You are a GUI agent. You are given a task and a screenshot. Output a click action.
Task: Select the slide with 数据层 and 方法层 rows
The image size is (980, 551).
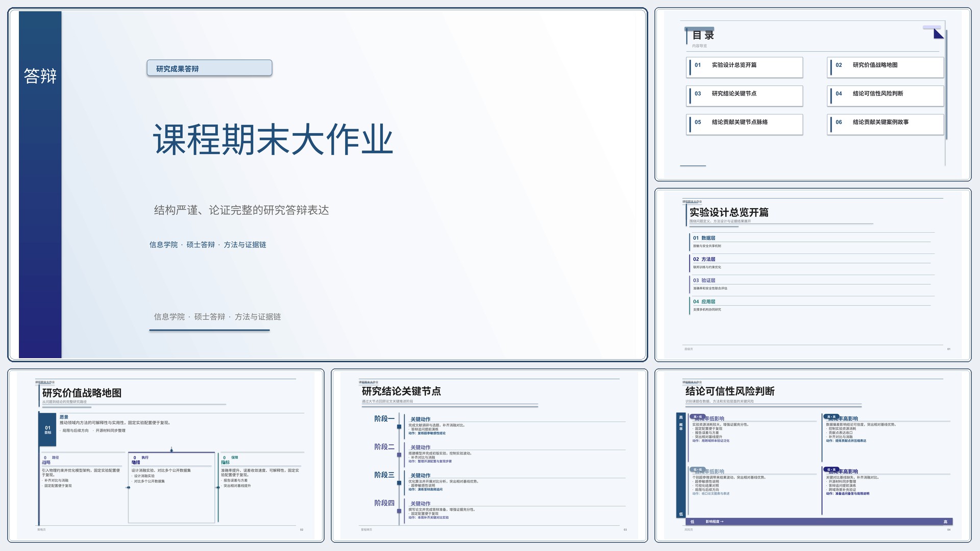813,275
